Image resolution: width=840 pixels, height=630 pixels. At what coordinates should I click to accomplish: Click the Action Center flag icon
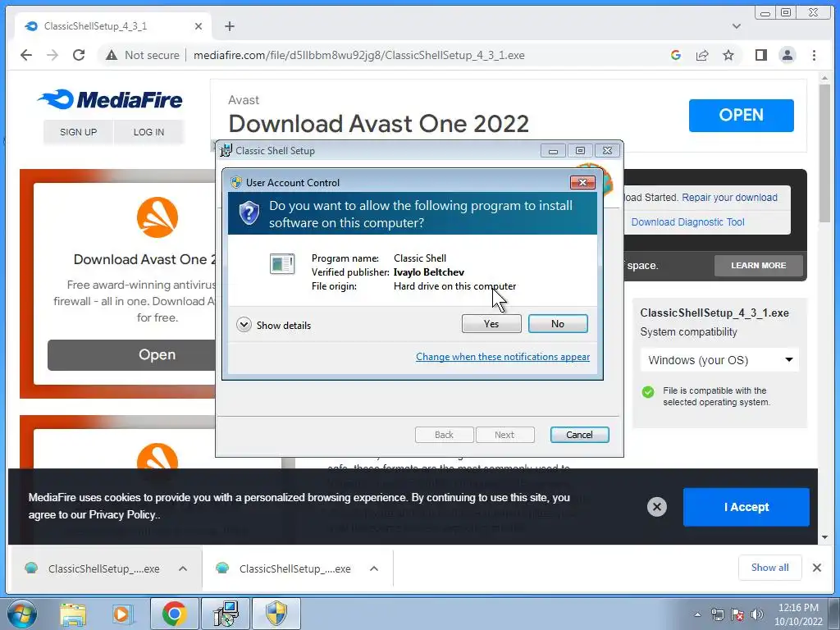tap(737, 614)
